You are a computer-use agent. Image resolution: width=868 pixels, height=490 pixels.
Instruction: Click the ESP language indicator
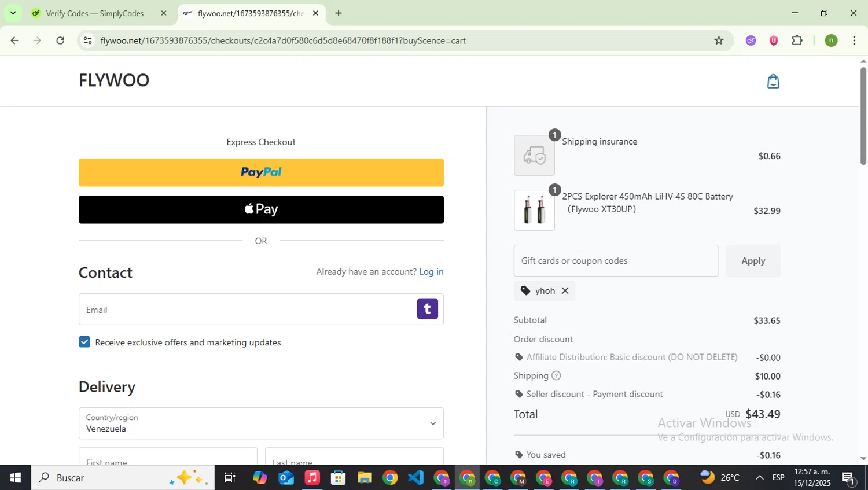[x=778, y=478]
